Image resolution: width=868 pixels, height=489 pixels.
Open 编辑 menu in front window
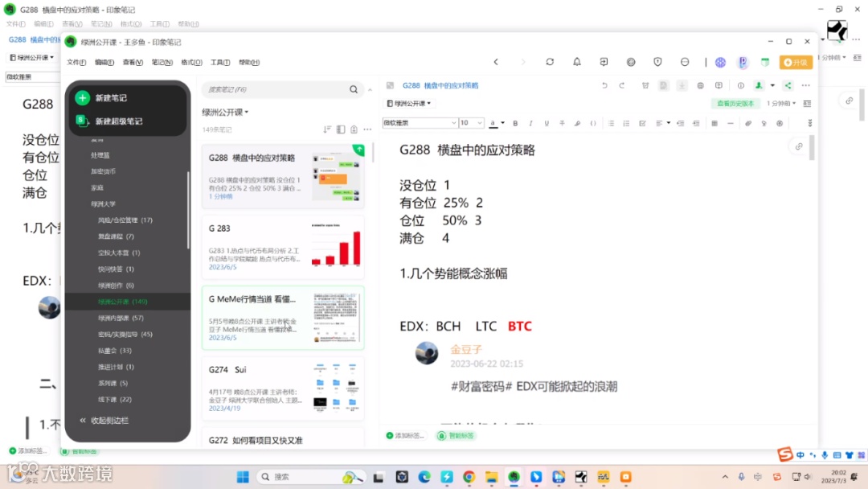coord(104,63)
